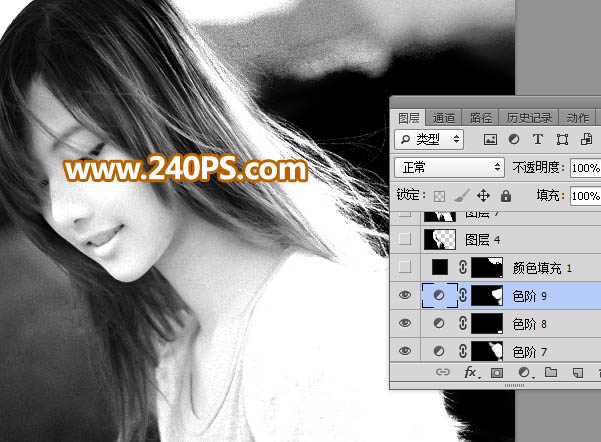
Task: Hide the 色阶 8 layer
Action: (x=405, y=323)
